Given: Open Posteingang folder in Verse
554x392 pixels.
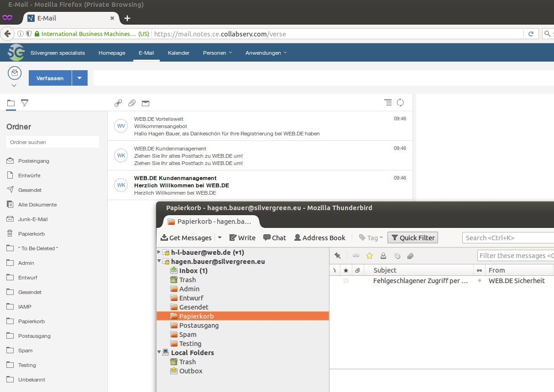Looking at the screenshot, I should tap(34, 161).
